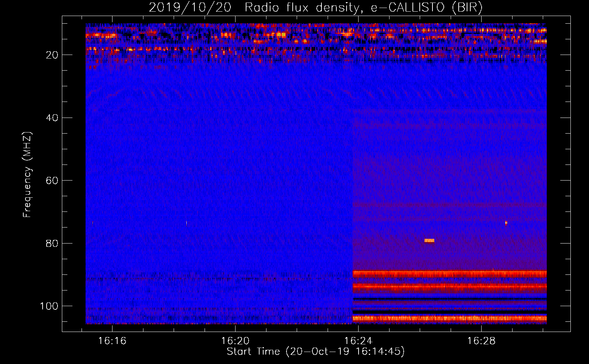Click the 40 frequency tick label
This screenshot has width=589, height=364.
[52, 118]
